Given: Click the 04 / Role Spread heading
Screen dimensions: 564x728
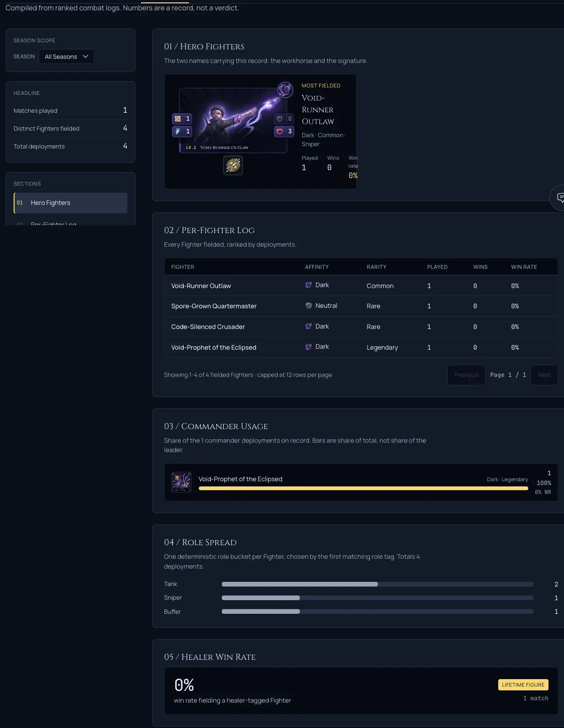Looking at the screenshot, I should [200, 542].
